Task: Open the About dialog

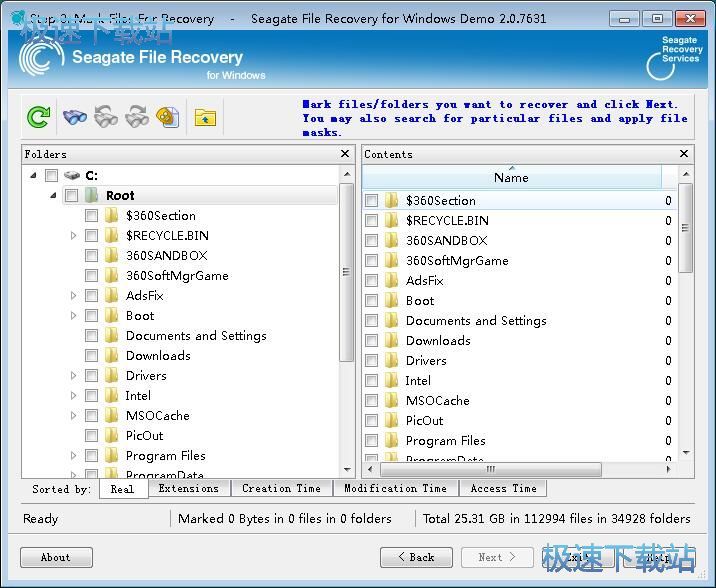Action: 56,557
